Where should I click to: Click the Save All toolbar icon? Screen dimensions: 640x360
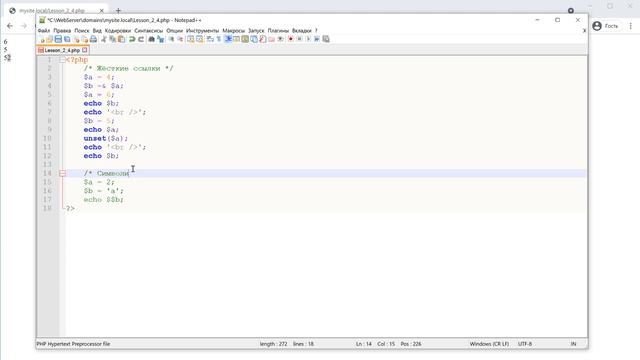[x=67, y=39]
